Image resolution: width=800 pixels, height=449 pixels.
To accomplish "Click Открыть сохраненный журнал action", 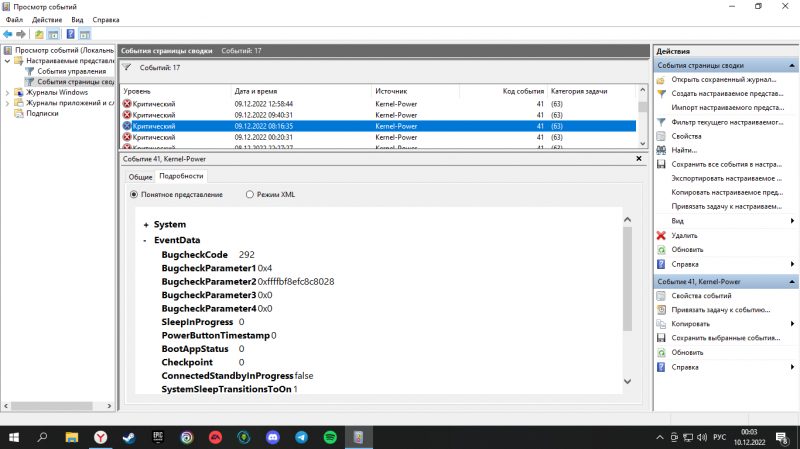I will 723,80.
